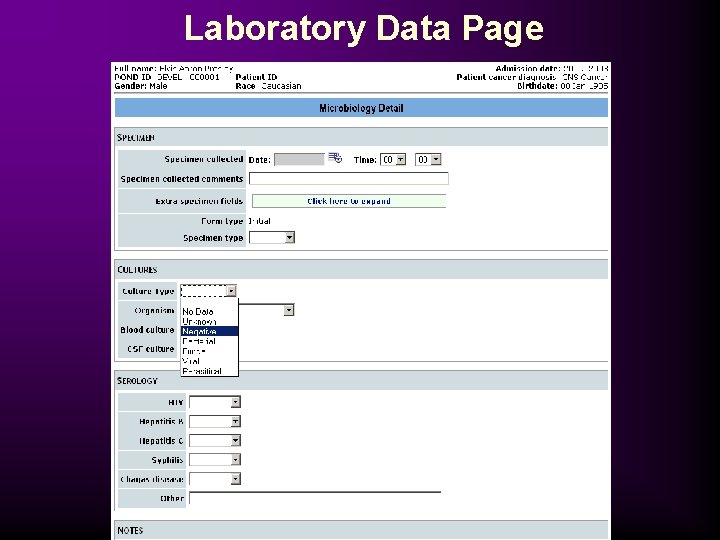Screen dimensions: 720x540
Task: Open the Syphilis serology dropdown
Action: [x=215, y=460]
